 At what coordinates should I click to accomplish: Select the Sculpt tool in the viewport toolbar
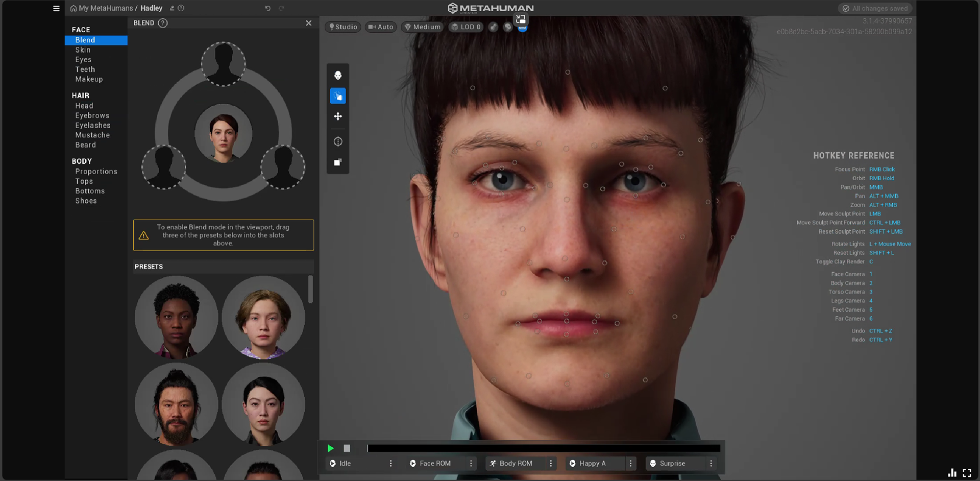pyautogui.click(x=338, y=96)
